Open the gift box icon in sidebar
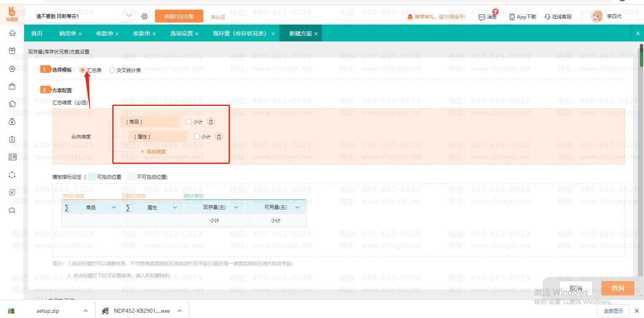The image size is (644, 318). point(12,51)
